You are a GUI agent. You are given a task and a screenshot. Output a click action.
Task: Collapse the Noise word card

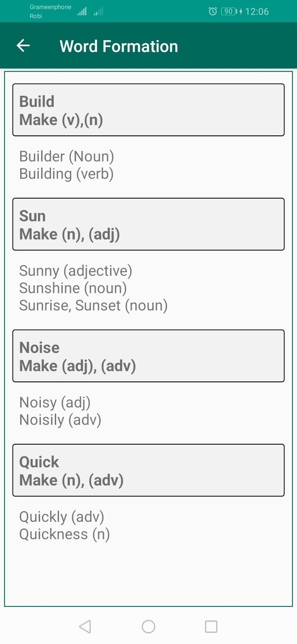click(148, 356)
